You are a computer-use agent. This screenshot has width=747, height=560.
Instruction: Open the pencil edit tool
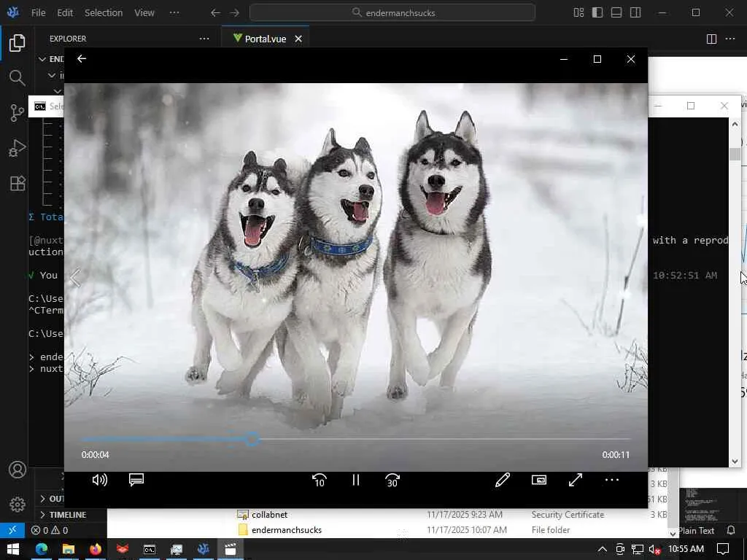click(x=503, y=480)
